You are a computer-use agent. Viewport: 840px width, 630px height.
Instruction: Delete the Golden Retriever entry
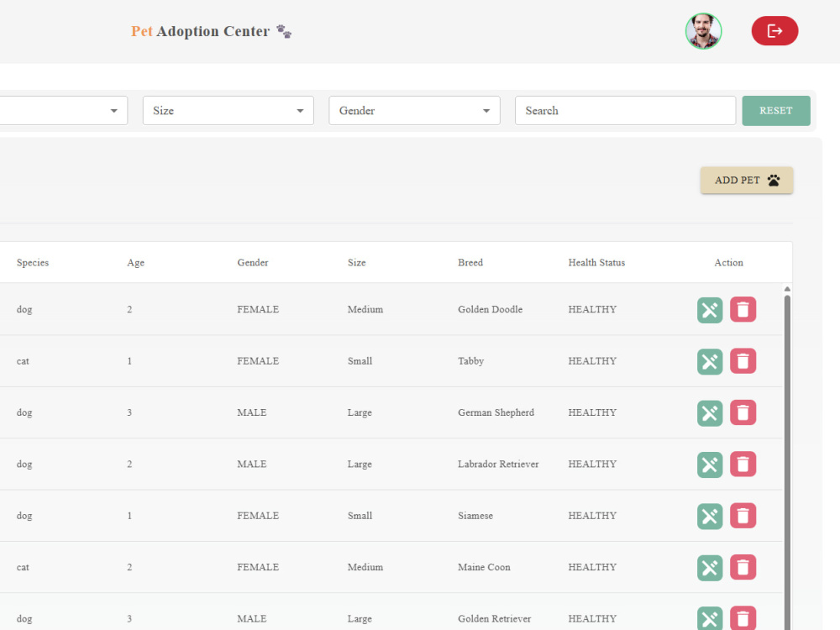click(x=743, y=618)
